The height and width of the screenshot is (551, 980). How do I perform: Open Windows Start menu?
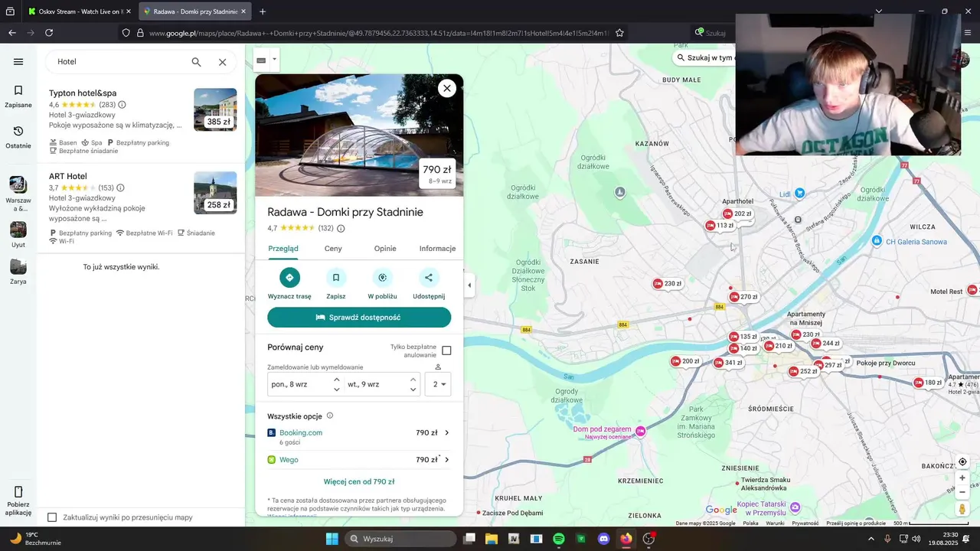coord(332,539)
